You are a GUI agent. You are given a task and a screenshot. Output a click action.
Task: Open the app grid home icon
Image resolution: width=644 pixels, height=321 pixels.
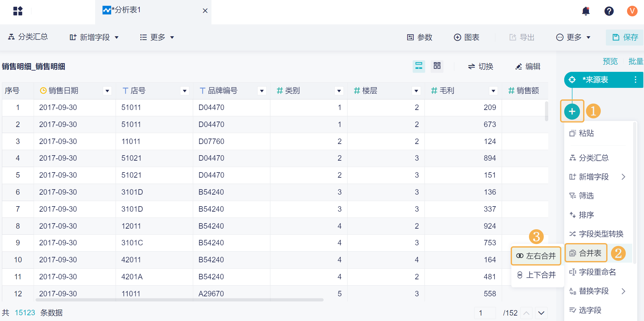coord(18,11)
